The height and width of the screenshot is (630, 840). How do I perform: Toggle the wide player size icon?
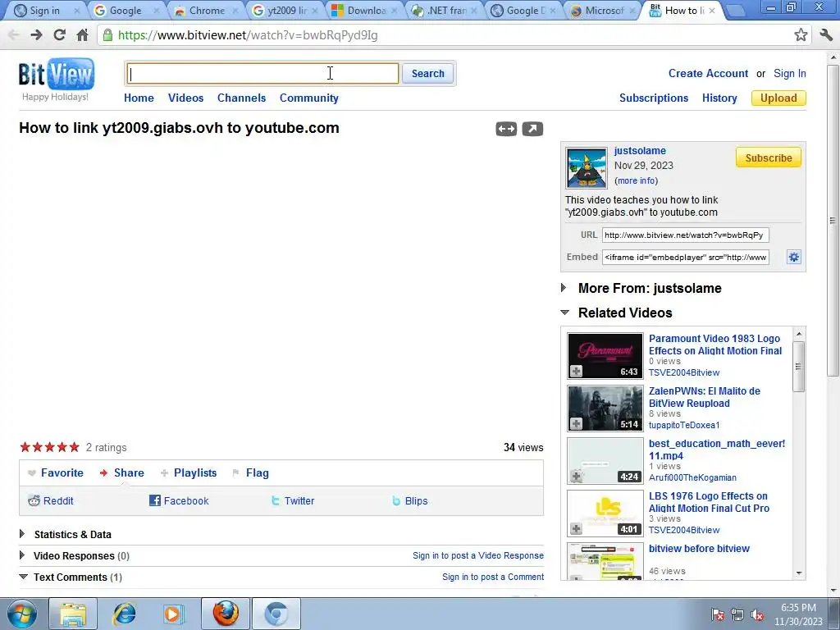pos(506,129)
